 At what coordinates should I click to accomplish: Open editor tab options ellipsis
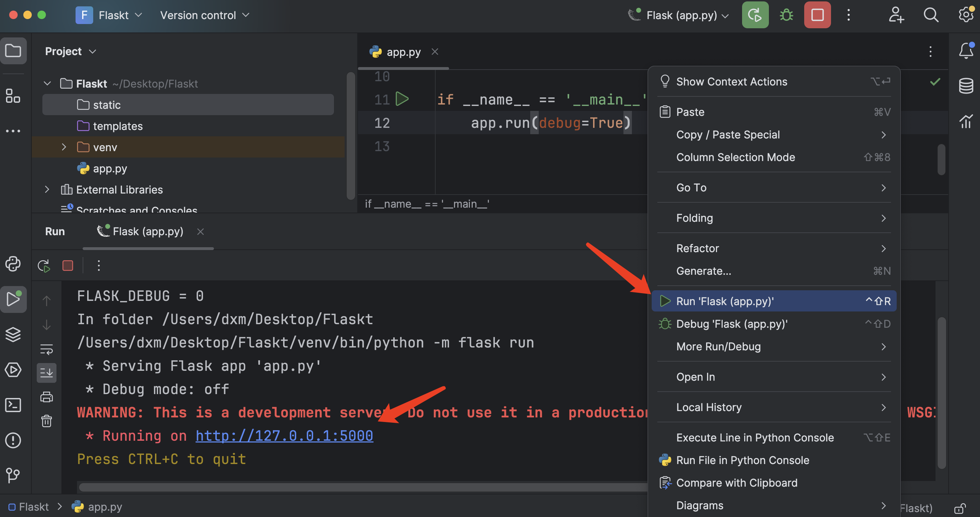point(931,51)
